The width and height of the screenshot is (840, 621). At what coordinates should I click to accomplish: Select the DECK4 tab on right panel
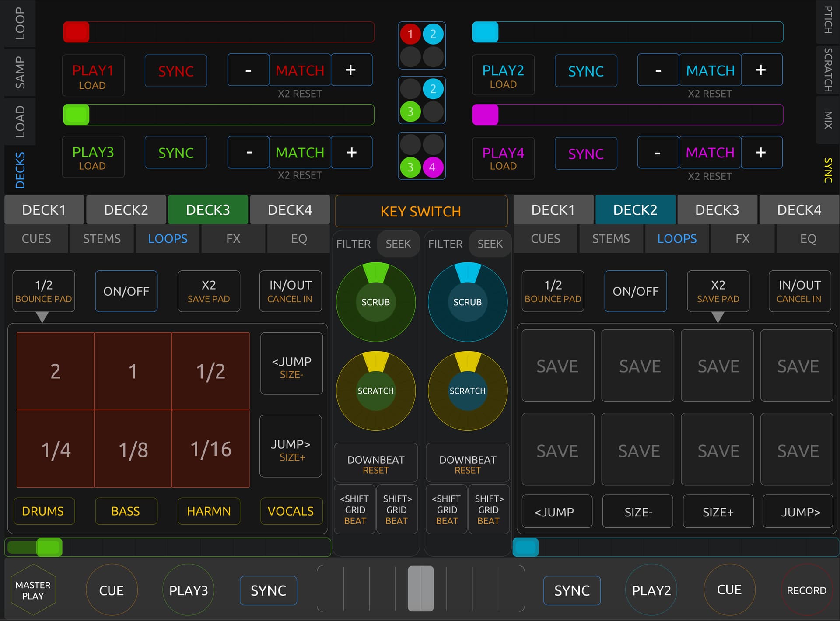click(798, 210)
